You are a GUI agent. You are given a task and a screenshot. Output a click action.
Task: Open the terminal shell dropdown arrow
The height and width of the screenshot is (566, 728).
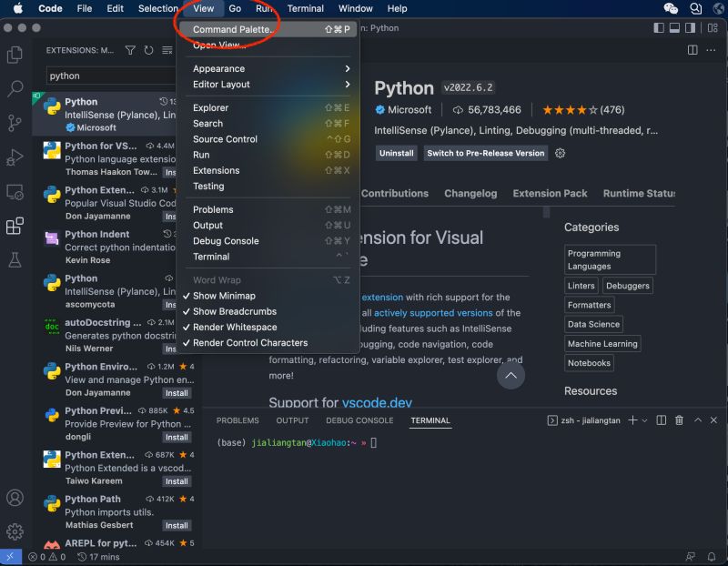(645, 419)
